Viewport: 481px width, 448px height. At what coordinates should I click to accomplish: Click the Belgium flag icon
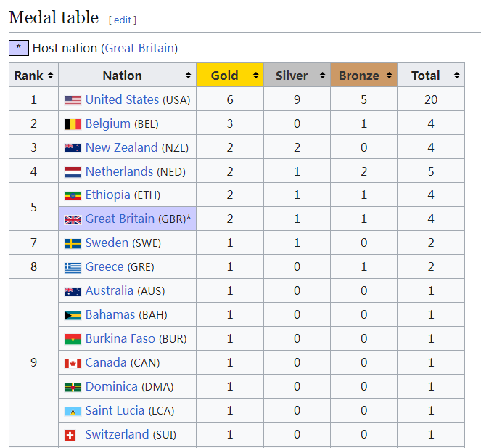pyautogui.click(x=73, y=124)
